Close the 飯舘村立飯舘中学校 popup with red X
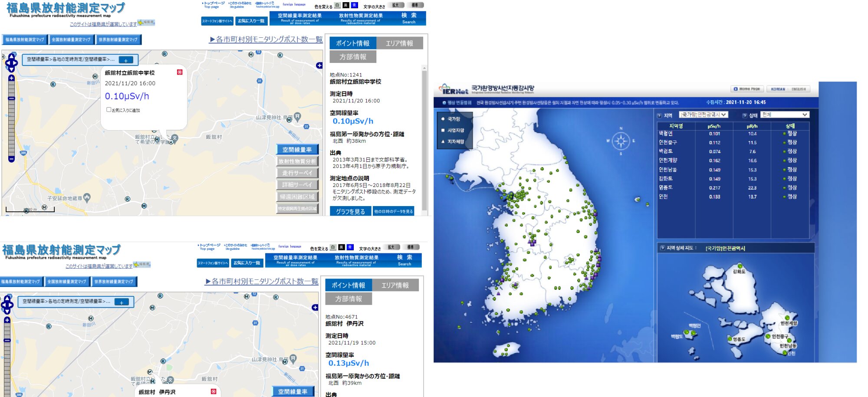868x397 pixels. coord(180,72)
